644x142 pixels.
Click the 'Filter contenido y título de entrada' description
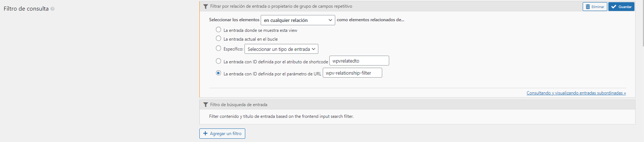coord(281,116)
